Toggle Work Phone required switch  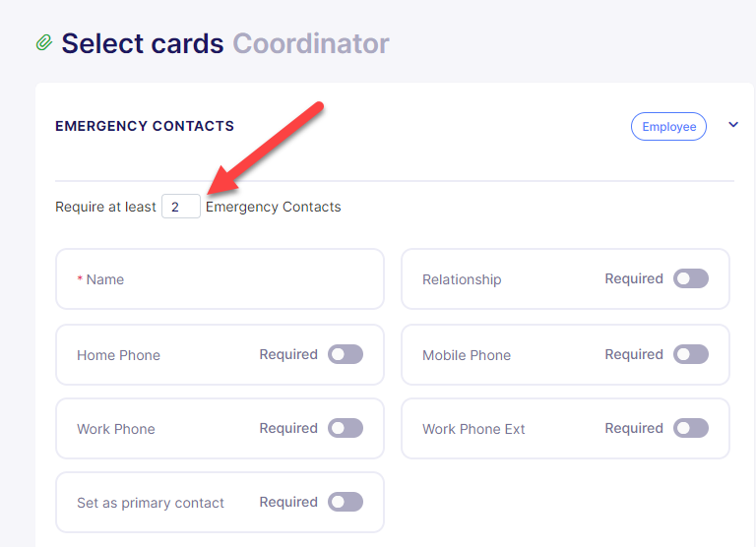pyautogui.click(x=346, y=428)
